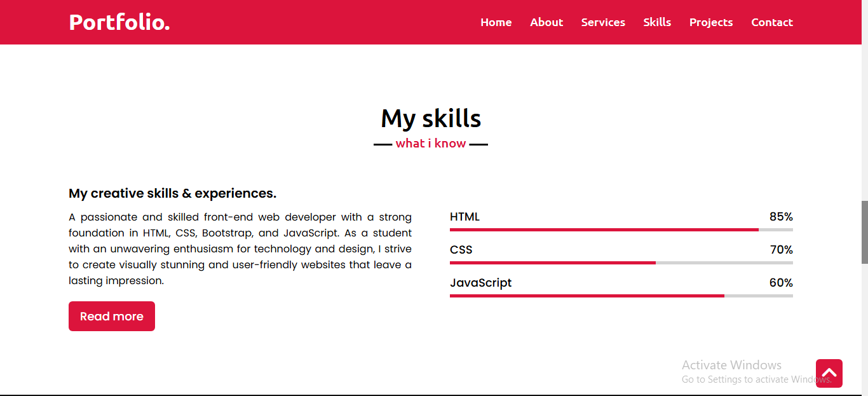Click the scroll-to-top arrow icon
868x396 pixels.
tap(829, 373)
